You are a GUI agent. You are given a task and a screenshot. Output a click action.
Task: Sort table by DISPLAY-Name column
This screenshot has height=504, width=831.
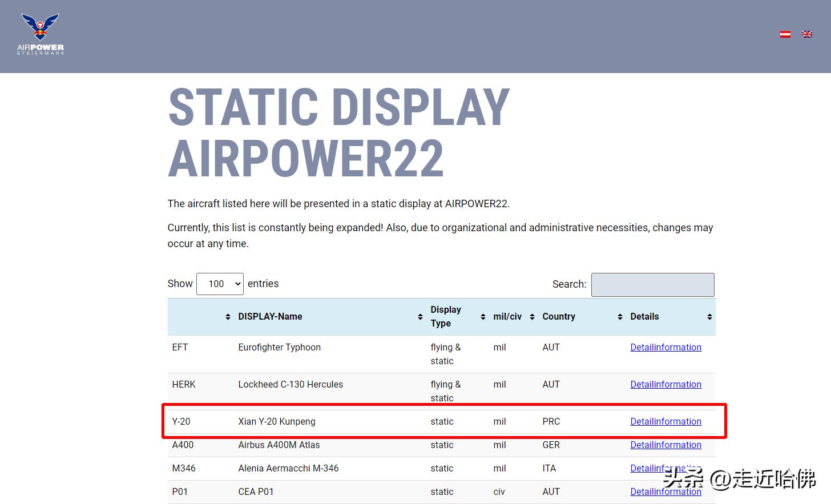click(270, 317)
